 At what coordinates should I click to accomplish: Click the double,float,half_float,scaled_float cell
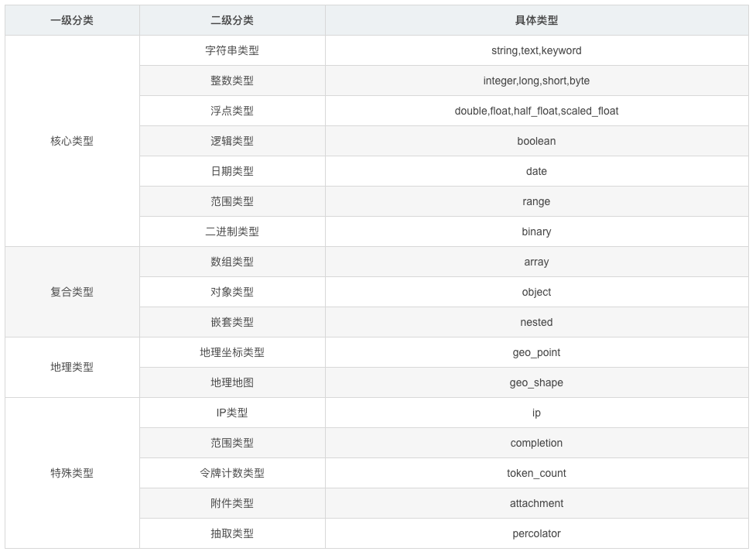click(x=536, y=111)
